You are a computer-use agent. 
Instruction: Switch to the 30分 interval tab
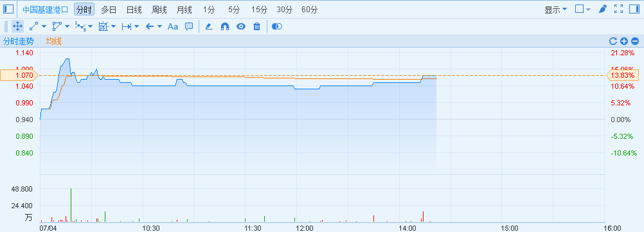pos(284,10)
